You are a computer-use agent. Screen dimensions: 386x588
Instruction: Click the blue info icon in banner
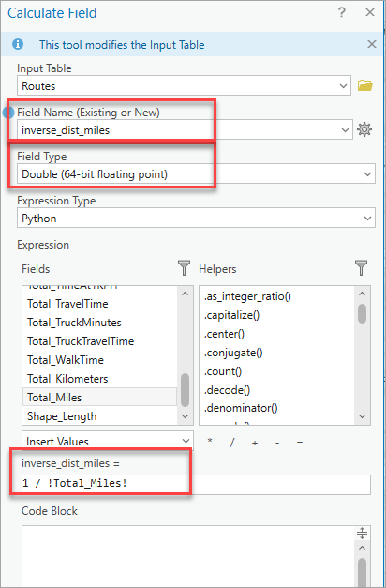18,44
